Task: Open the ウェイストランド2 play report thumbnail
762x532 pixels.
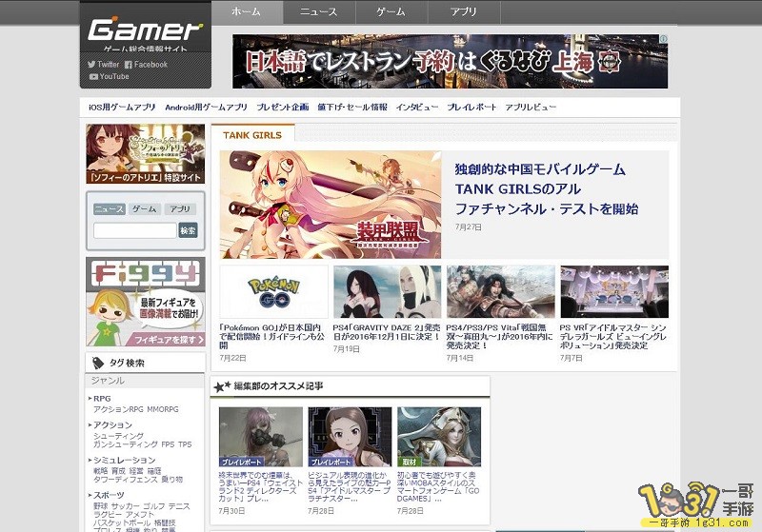Action: tap(260, 437)
